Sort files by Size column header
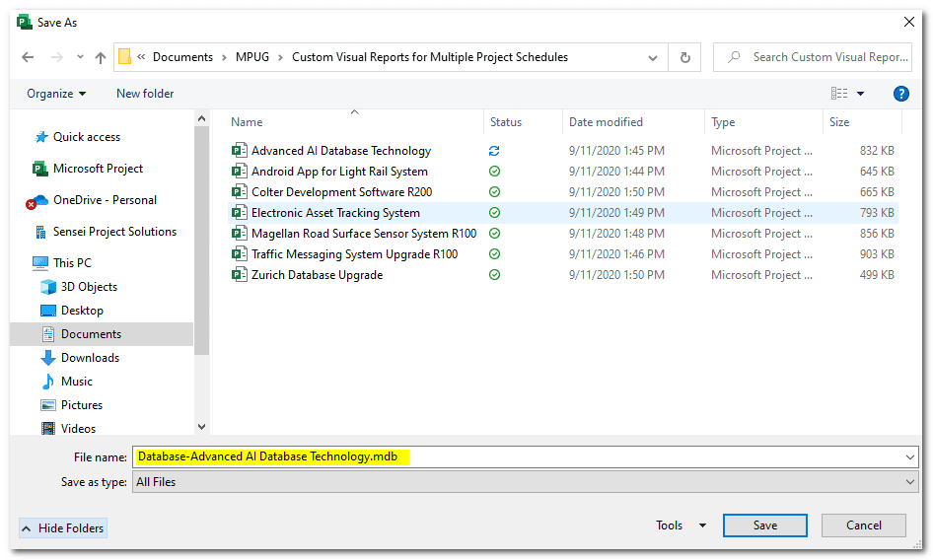Screen dimensions: 933x560 (x=839, y=122)
